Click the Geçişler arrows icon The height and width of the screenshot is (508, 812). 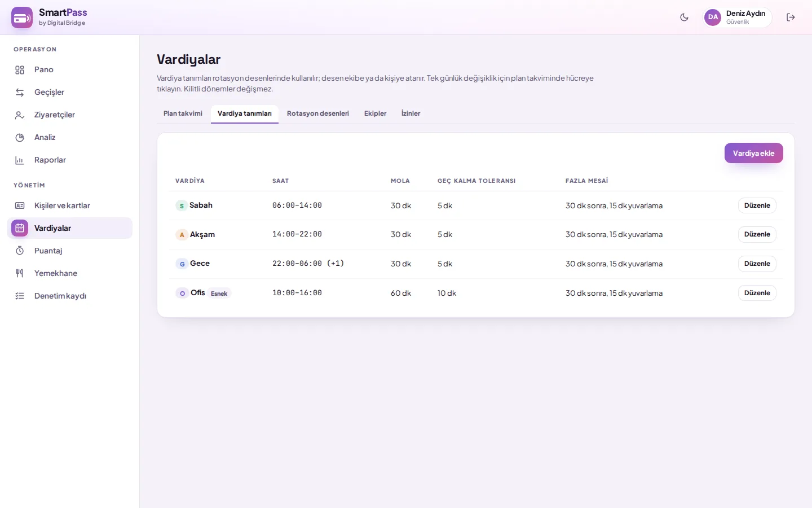pos(20,93)
